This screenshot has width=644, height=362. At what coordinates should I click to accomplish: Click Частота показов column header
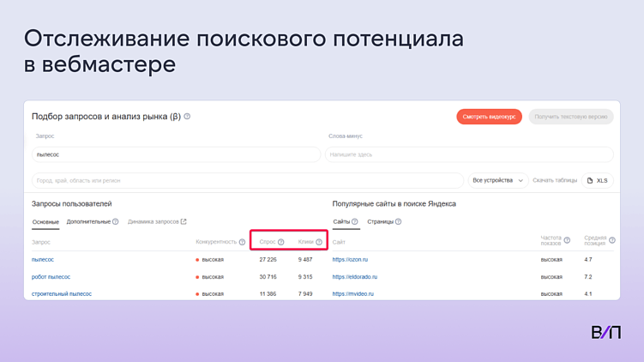(551, 240)
